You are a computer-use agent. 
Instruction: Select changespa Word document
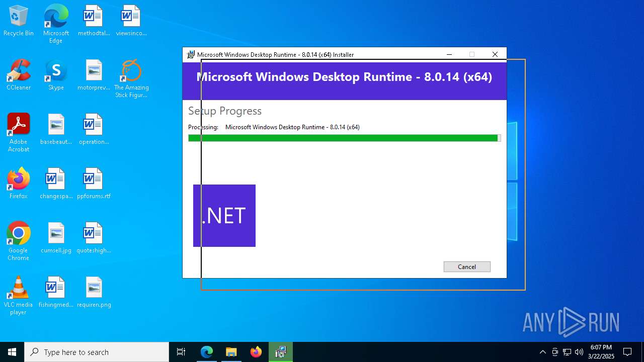[56, 184]
